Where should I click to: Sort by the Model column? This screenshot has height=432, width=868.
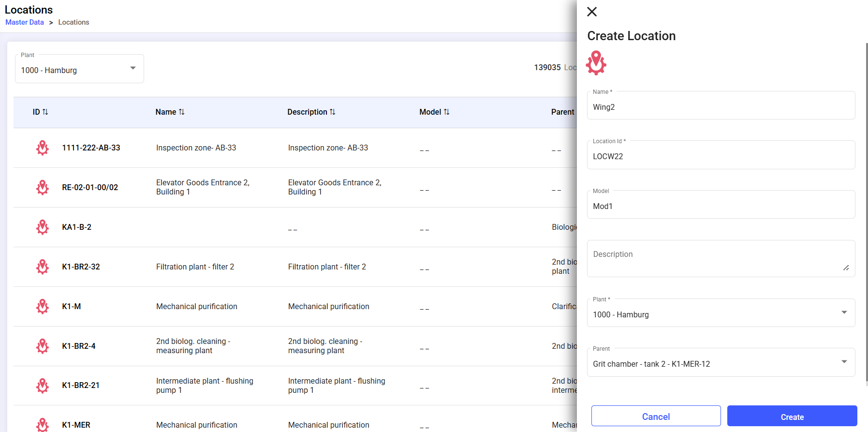446,112
